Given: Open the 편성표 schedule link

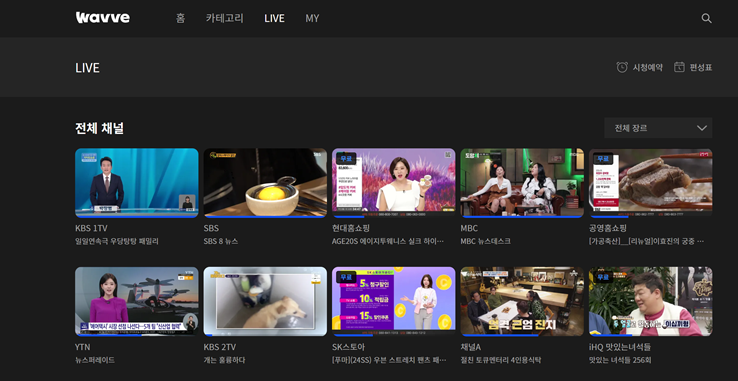Looking at the screenshot, I should point(693,67).
